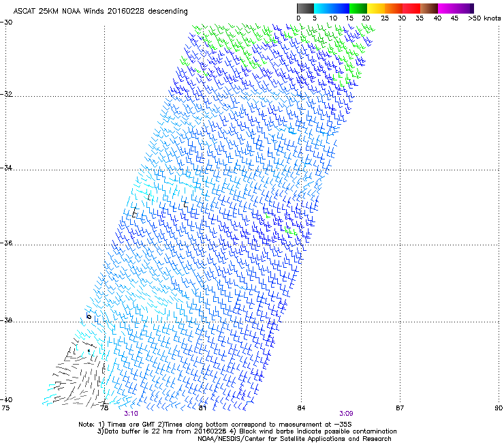Viewport: 504px width, 443px height.
Task: Select the gray 0-5 knots color segment
Action: pos(305,8)
